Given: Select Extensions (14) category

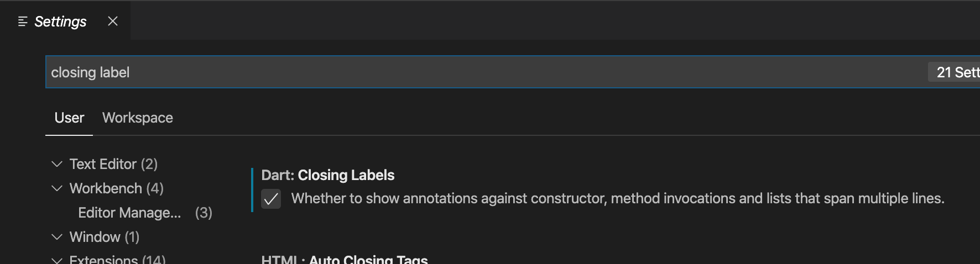Looking at the screenshot, I should pyautogui.click(x=117, y=260).
